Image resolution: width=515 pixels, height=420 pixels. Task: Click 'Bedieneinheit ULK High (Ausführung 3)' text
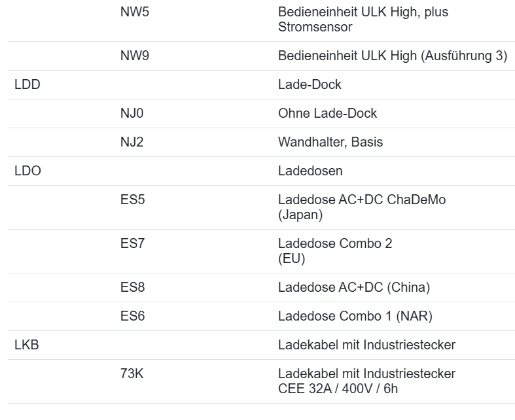coord(392,56)
